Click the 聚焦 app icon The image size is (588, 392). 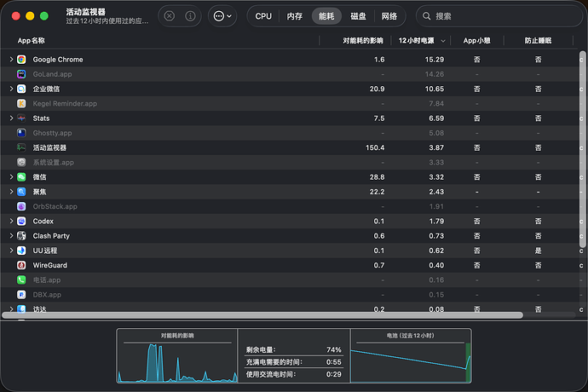pos(21,192)
